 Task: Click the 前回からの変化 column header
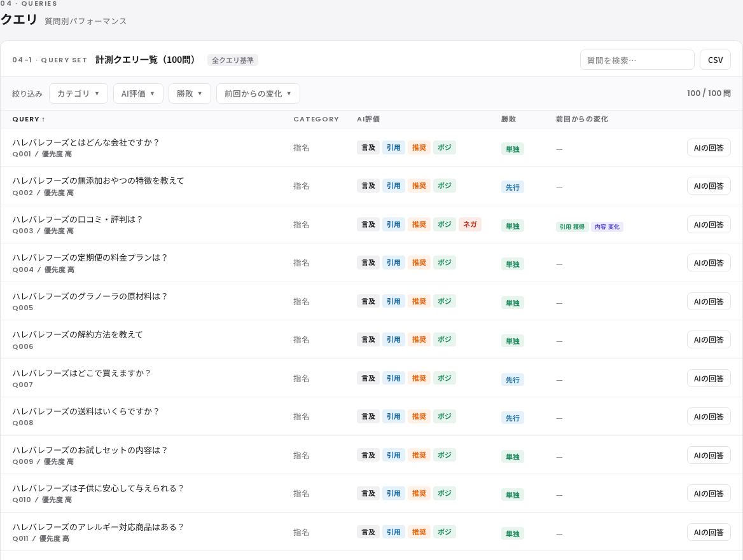tap(582, 120)
